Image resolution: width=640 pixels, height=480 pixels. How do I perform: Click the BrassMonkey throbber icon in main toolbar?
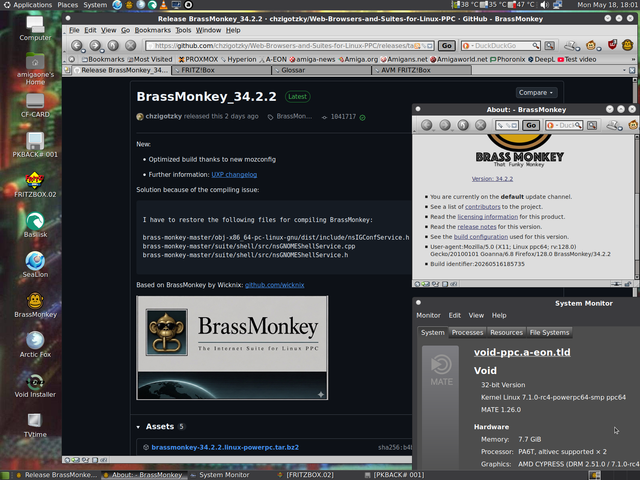[628, 45]
